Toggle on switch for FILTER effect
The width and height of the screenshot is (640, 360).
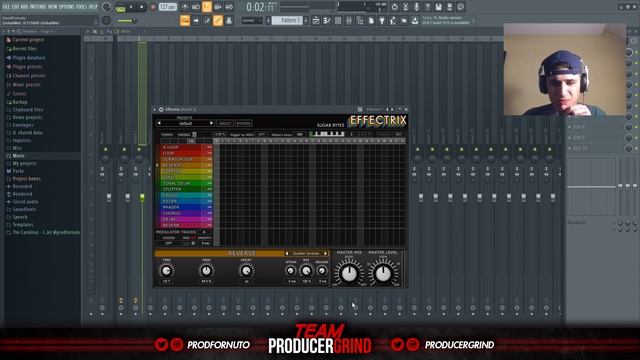click(x=210, y=201)
